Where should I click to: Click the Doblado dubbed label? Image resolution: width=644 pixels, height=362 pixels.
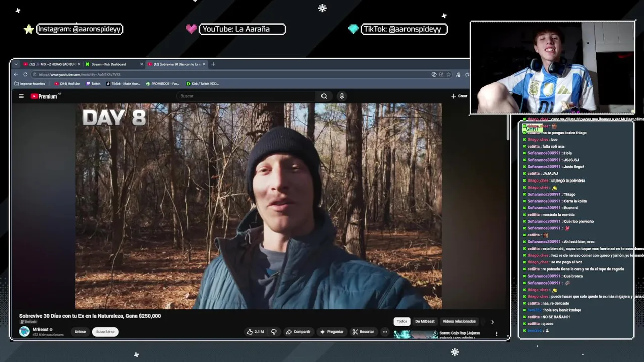tap(29, 322)
